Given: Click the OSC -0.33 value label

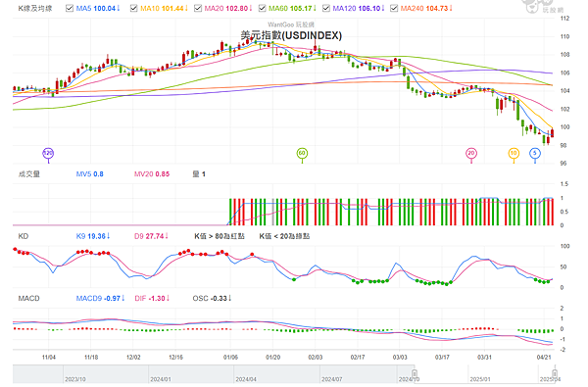Looking at the screenshot, I should (213, 299).
